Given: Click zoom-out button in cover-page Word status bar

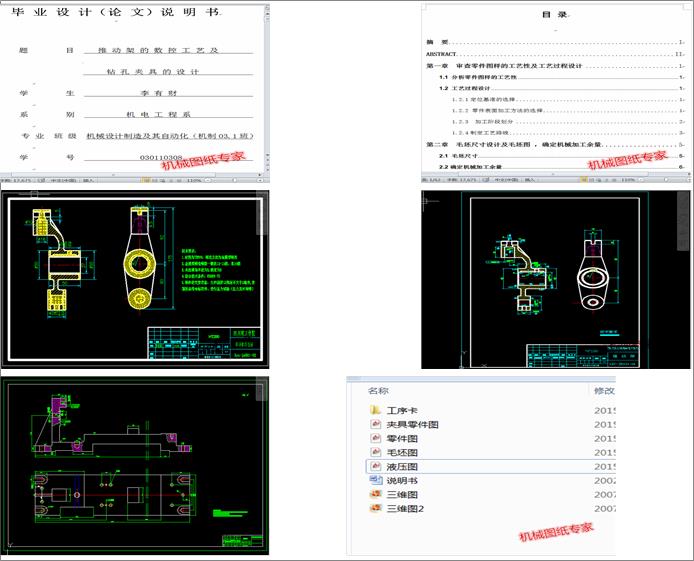Looking at the screenshot, I should coord(206,180).
